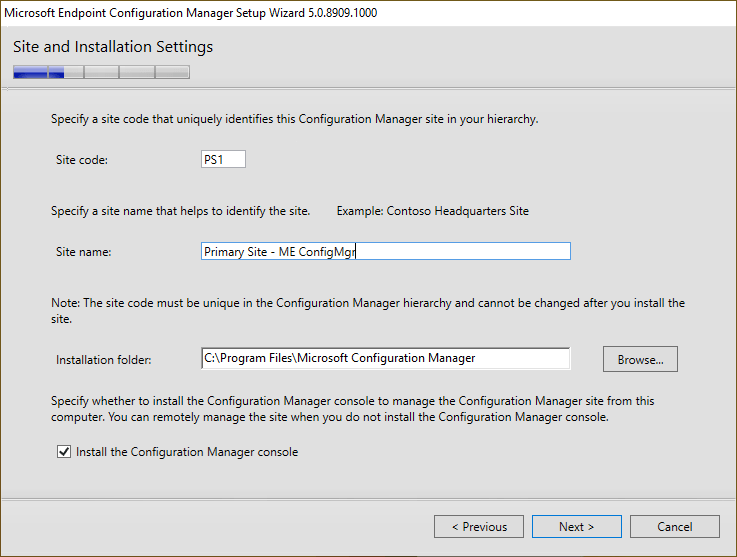Click the third empty progress bar segment
Image resolution: width=737 pixels, height=557 pixels.
coord(101,72)
